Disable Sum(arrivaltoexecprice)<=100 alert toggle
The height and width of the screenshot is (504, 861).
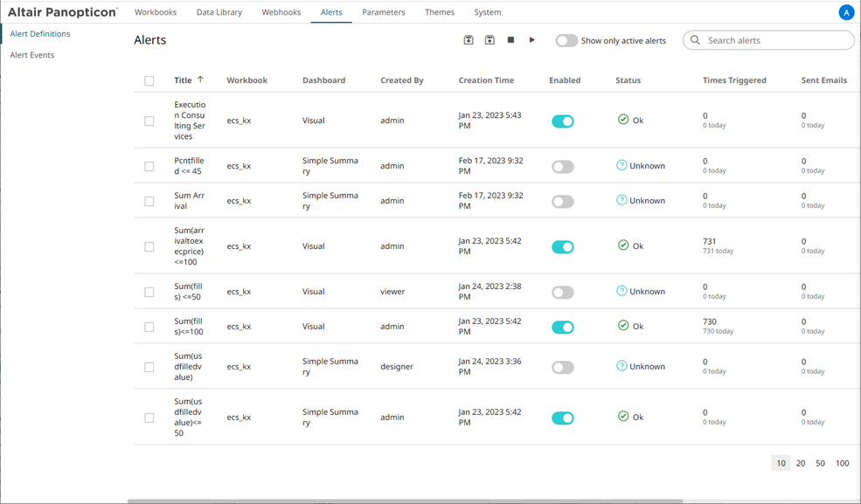(x=563, y=247)
